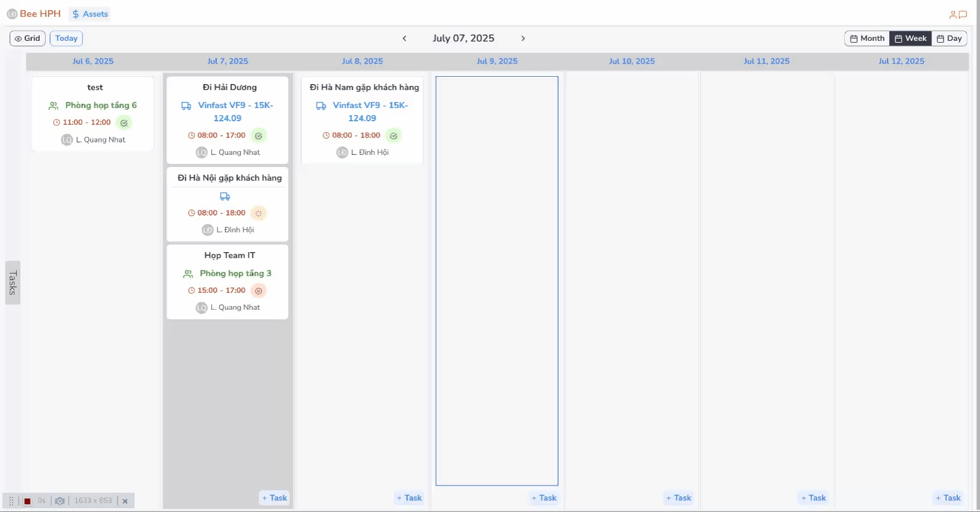Switch to Month calendar view
Image resolution: width=980 pixels, height=512 pixels.
867,38
